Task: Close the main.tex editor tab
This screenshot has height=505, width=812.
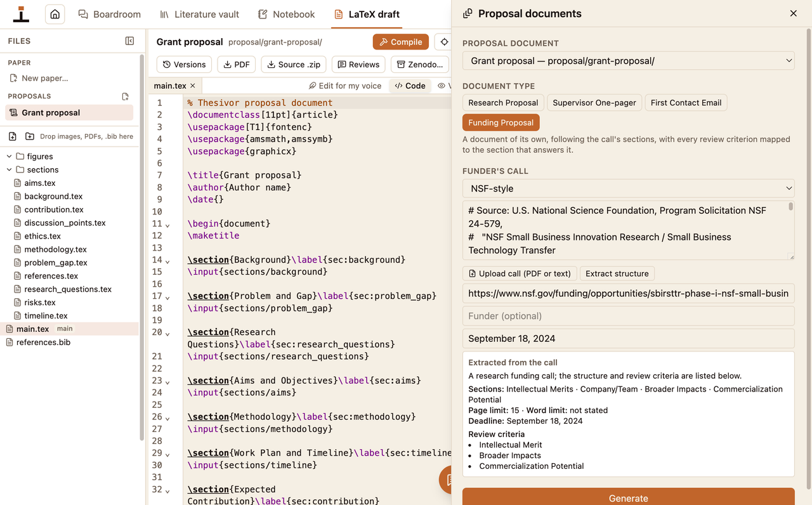Action: tap(193, 86)
